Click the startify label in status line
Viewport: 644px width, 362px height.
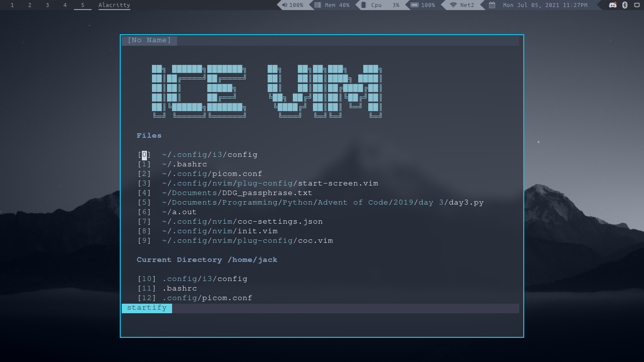(x=147, y=308)
